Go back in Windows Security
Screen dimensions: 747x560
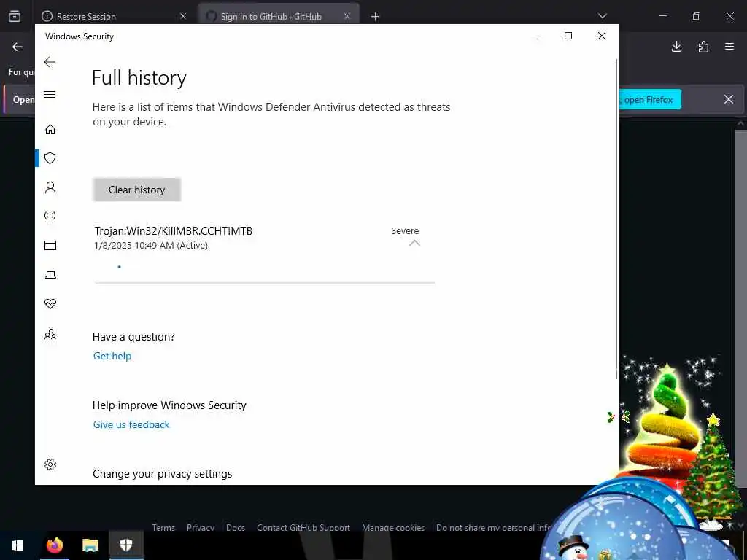pyautogui.click(x=50, y=62)
